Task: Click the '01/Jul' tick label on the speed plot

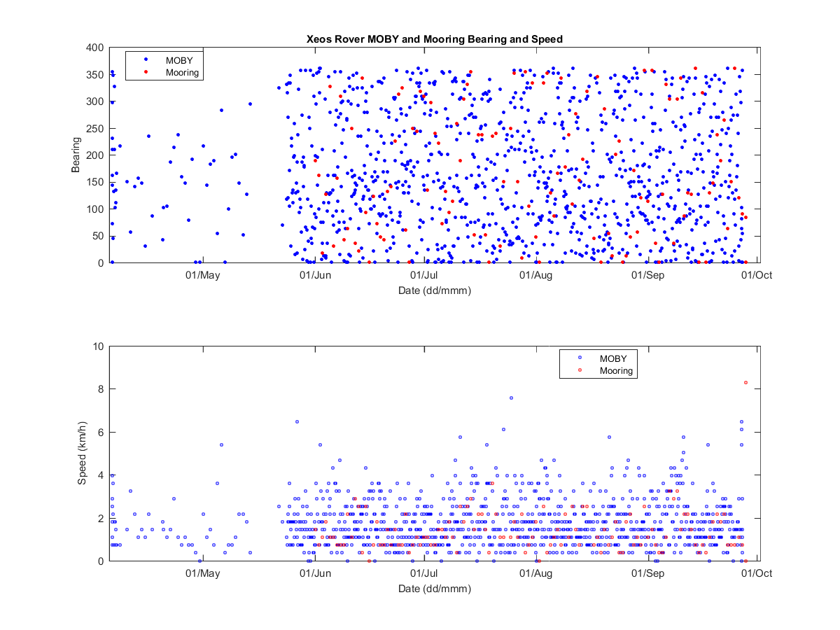Action: (x=423, y=573)
